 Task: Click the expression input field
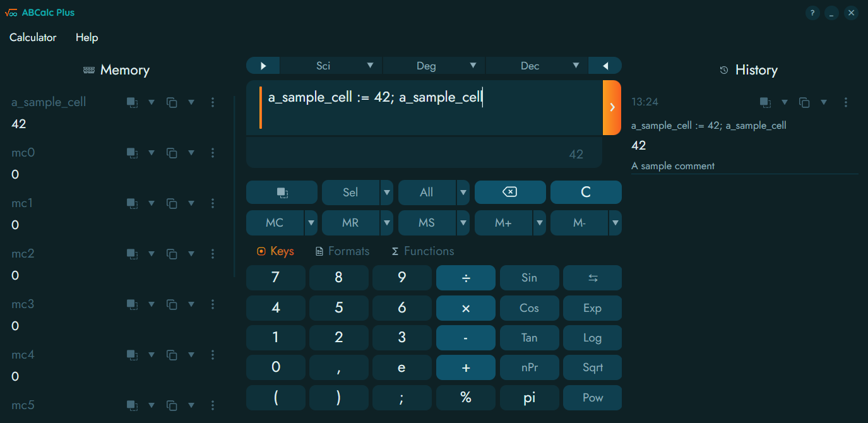[429, 107]
